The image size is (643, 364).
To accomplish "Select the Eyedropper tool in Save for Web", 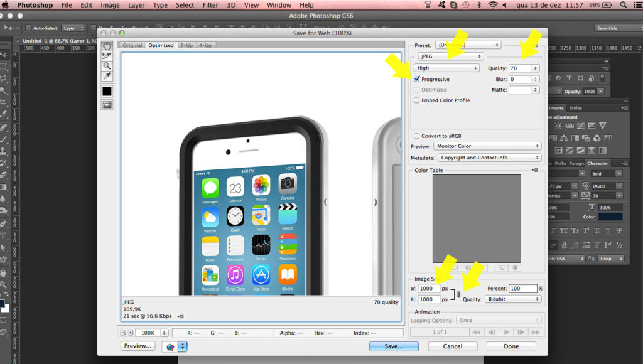I will click(x=107, y=76).
